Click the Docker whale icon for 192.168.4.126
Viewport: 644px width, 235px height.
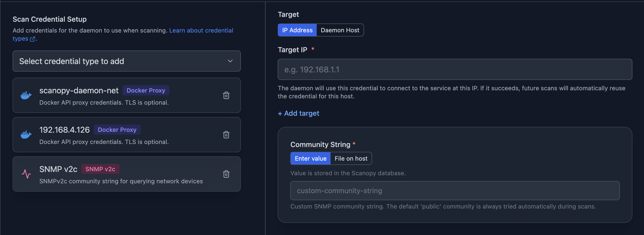tap(26, 134)
